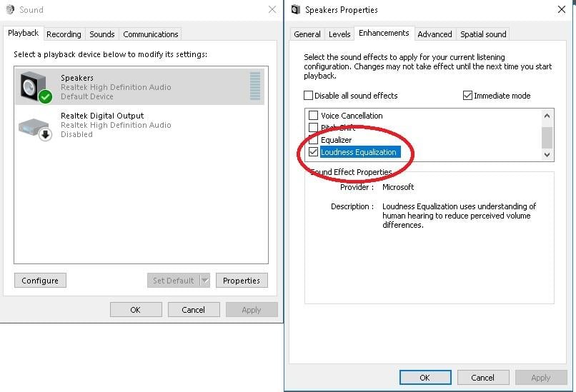This screenshot has width=576, height=392.
Task: Switch to the Recording tab
Action: click(x=64, y=34)
